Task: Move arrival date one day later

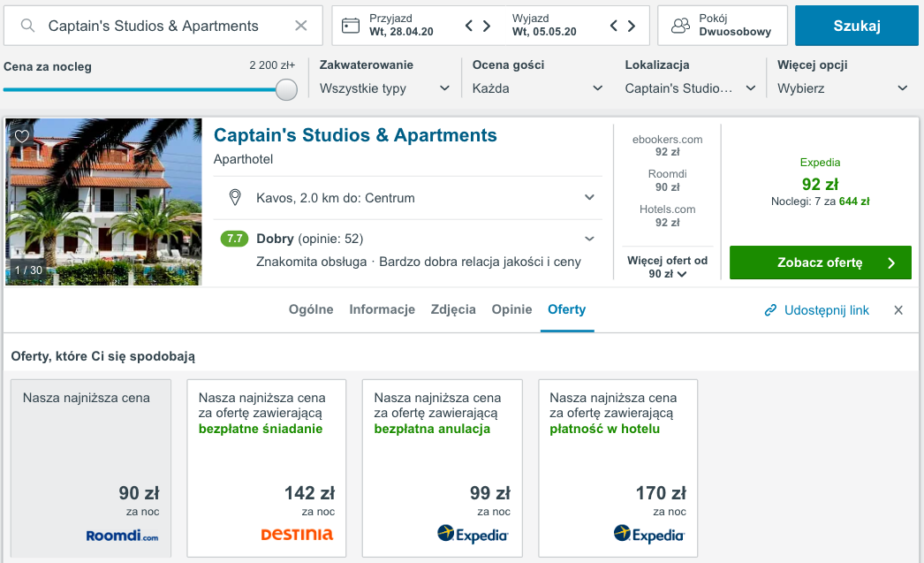Action: 487,26
